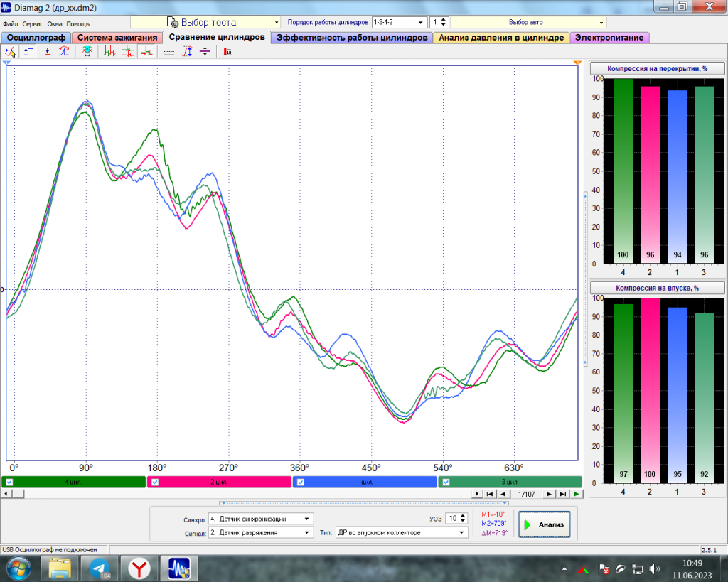Open Telegram from taskbar
The width and height of the screenshot is (728, 582).
(100, 568)
